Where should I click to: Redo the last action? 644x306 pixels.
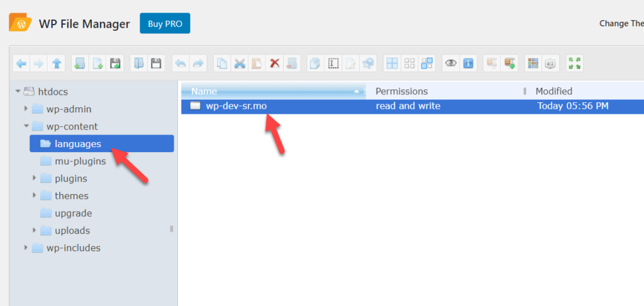coord(198,63)
